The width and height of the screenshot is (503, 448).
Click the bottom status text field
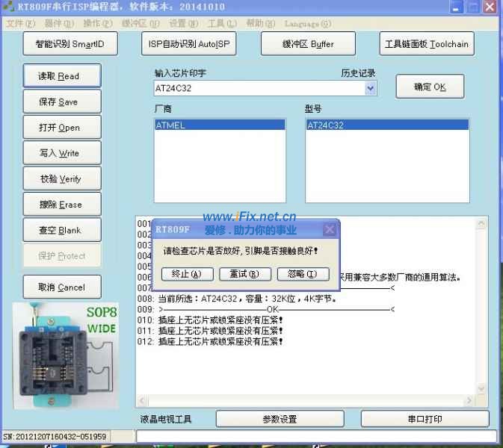[x=316, y=437]
